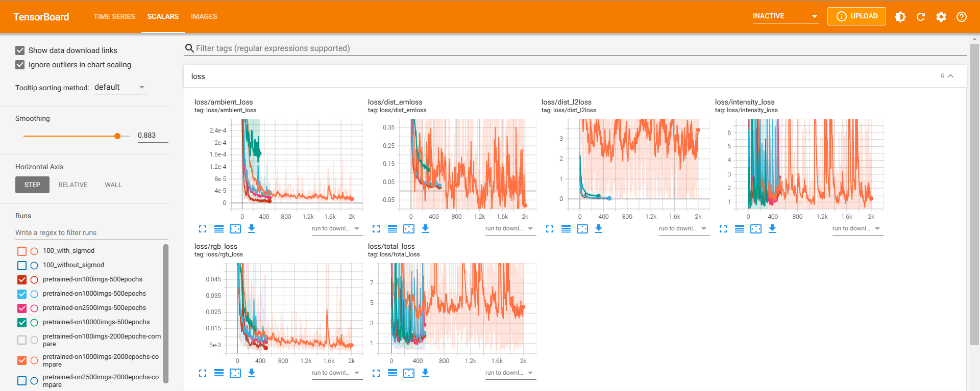Expand rgb_loss chart to full size

[203, 373]
